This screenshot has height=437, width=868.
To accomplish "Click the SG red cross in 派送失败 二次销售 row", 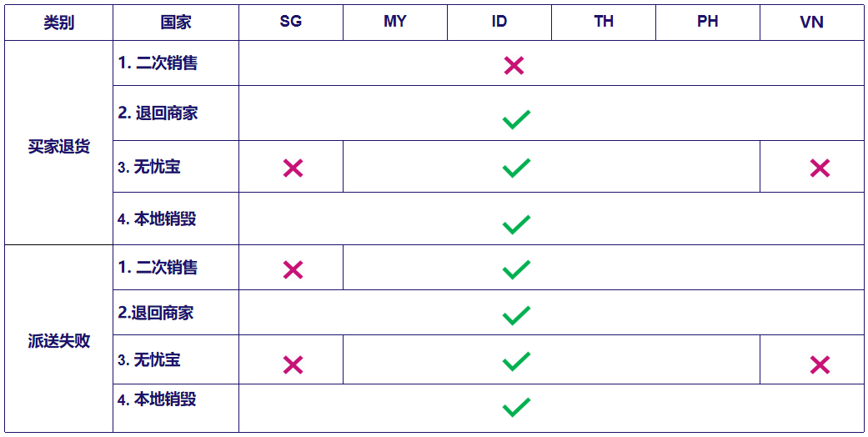I will (293, 269).
